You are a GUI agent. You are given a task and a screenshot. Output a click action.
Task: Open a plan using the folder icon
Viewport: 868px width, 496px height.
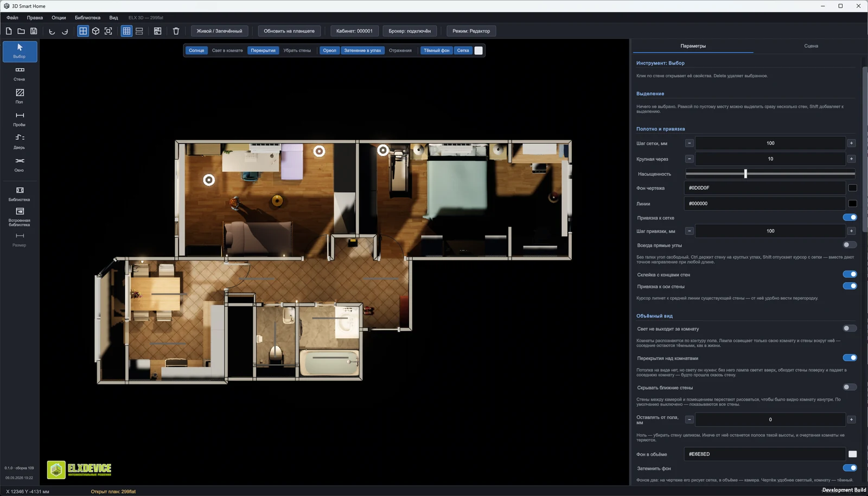(21, 31)
